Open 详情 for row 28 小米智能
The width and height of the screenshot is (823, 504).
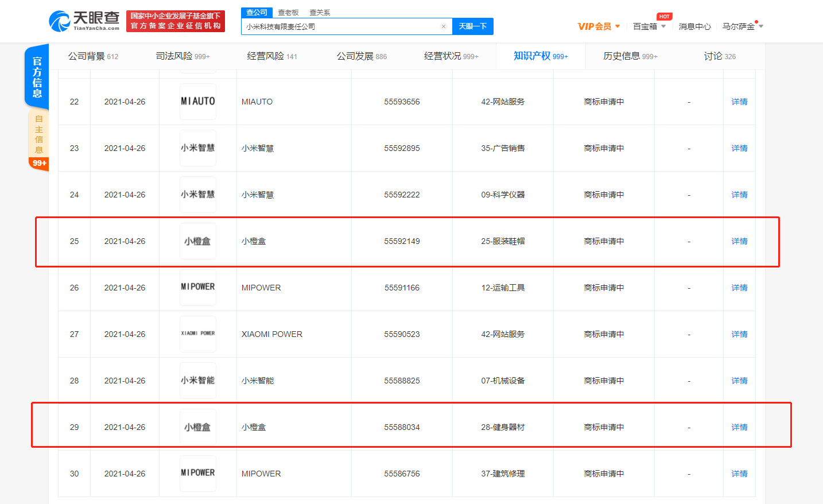(x=739, y=381)
